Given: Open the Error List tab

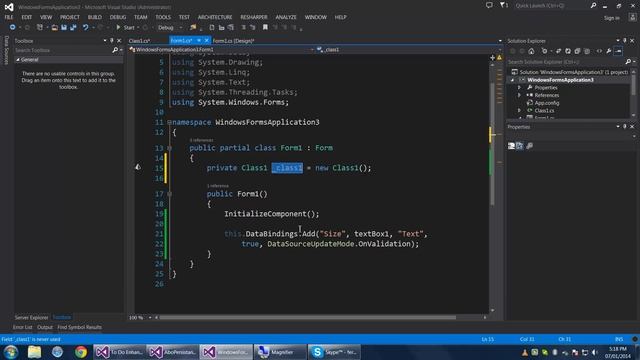Looking at the screenshot, I should pyautogui.click(x=22, y=327).
